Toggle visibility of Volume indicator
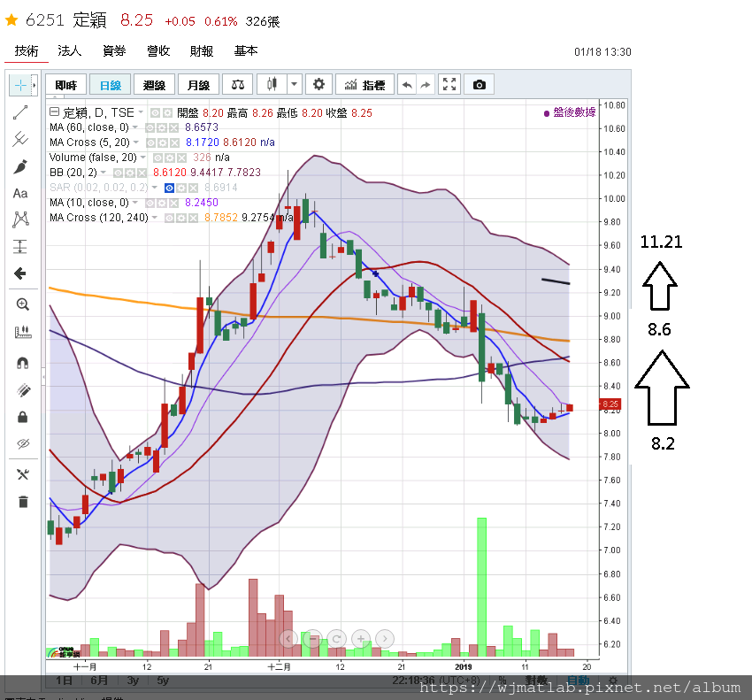Viewport: 752px width, 700px height. tap(157, 158)
